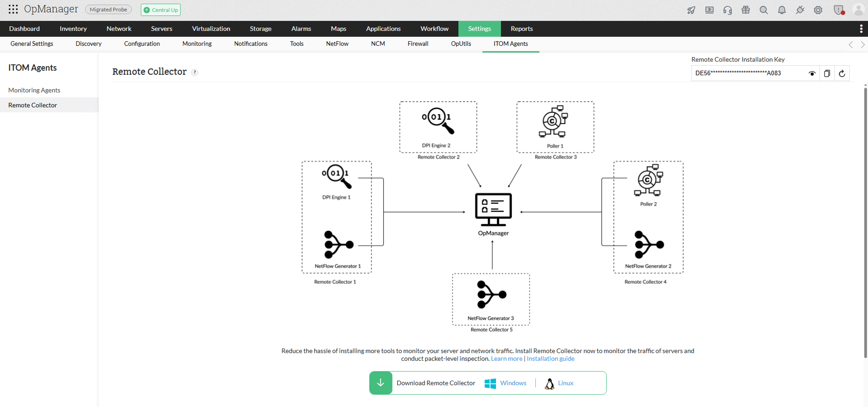
Task: Open the Alarms menu
Action: tap(301, 29)
